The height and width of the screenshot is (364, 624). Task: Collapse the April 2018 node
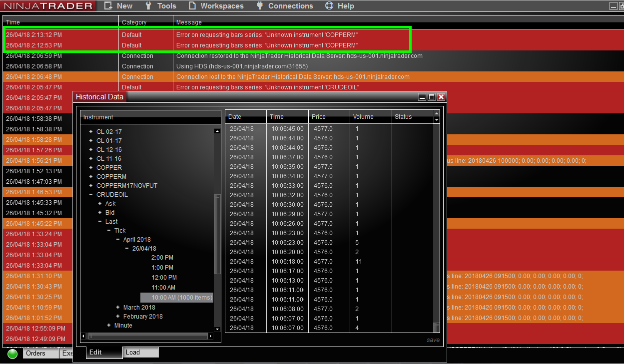pyautogui.click(x=118, y=240)
